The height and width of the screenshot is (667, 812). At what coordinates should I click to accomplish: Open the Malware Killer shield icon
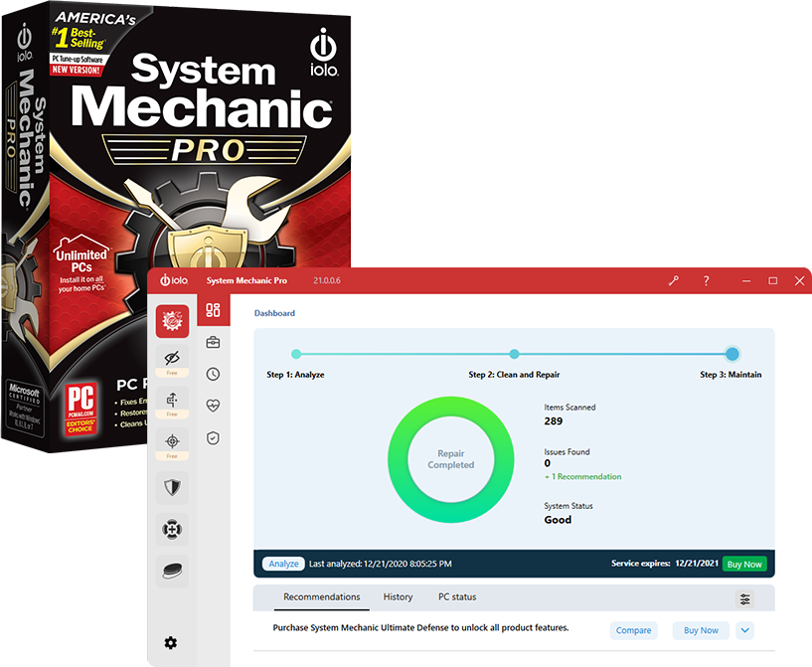tap(170, 487)
